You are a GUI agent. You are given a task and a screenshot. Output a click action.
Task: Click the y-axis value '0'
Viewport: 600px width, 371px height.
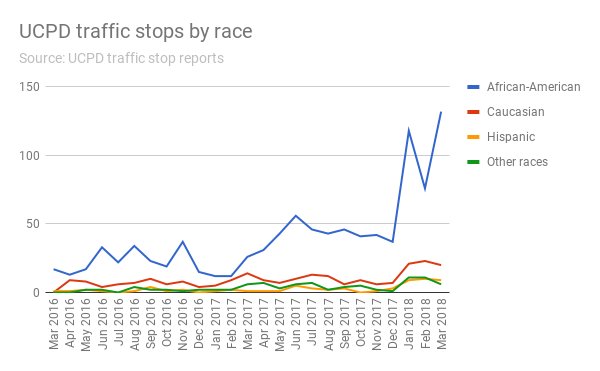[x=36, y=293]
